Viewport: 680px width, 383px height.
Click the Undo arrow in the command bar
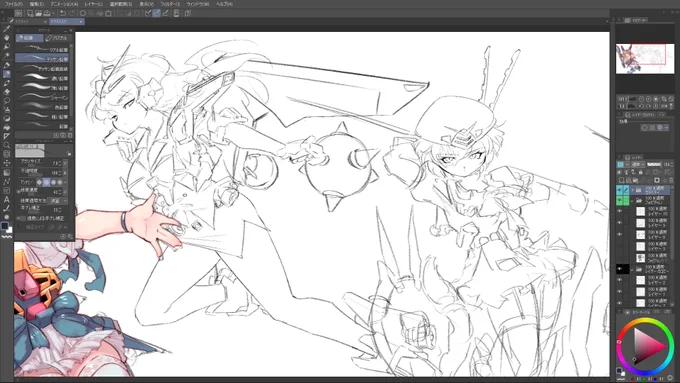(x=63, y=13)
